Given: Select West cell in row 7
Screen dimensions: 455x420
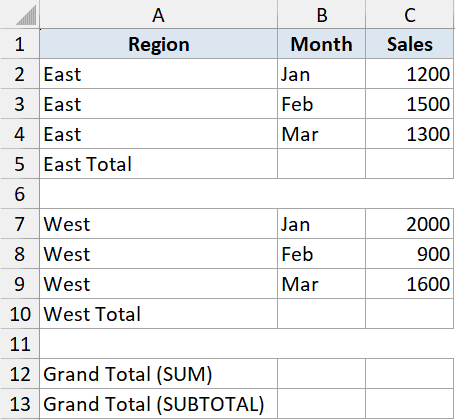Looking at the screenshot, I should (158, 224).
